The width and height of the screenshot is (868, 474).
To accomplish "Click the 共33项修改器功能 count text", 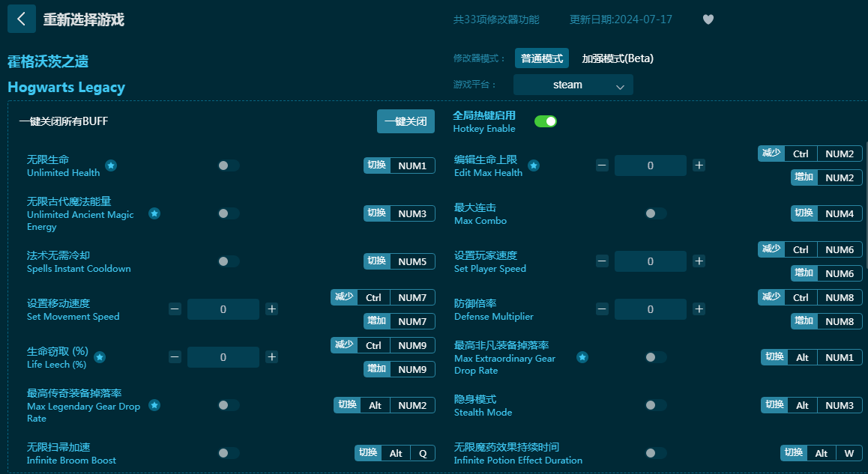I will pos(496,19).
